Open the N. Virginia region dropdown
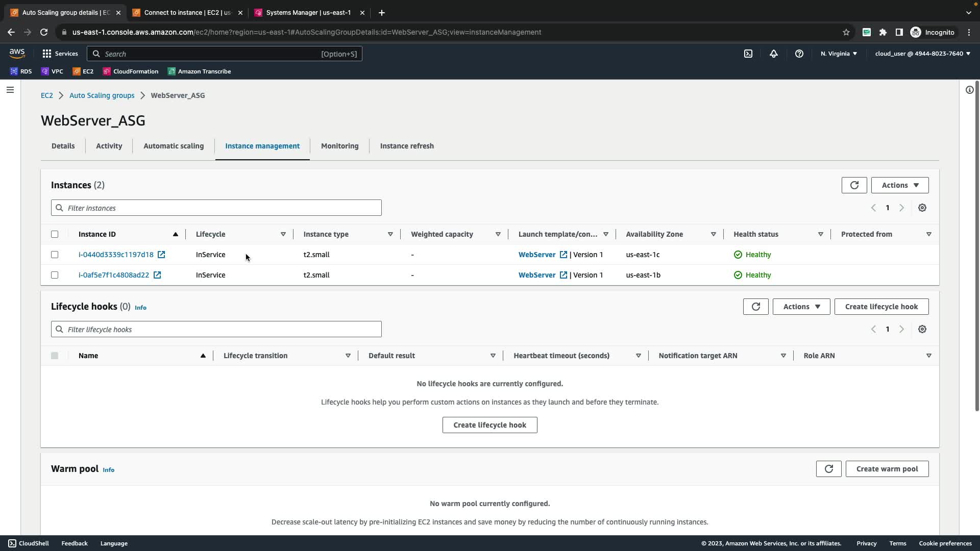Viewport: 980px width, 551px height. click(x=839, y=54)
